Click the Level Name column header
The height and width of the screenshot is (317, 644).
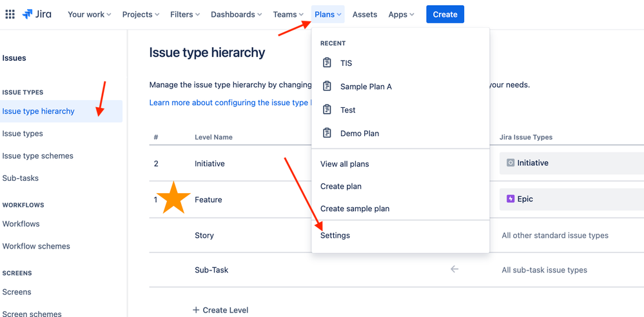[213, 138]
